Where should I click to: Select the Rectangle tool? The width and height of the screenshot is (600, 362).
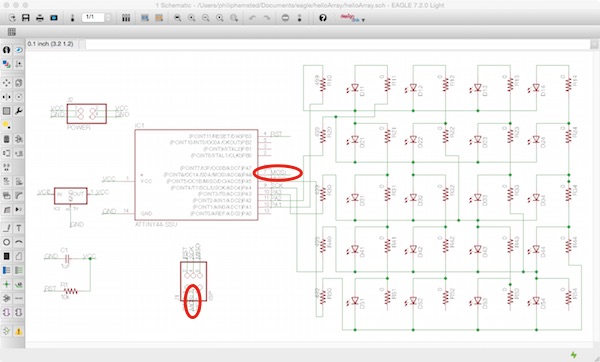click(x=7, y=256)
